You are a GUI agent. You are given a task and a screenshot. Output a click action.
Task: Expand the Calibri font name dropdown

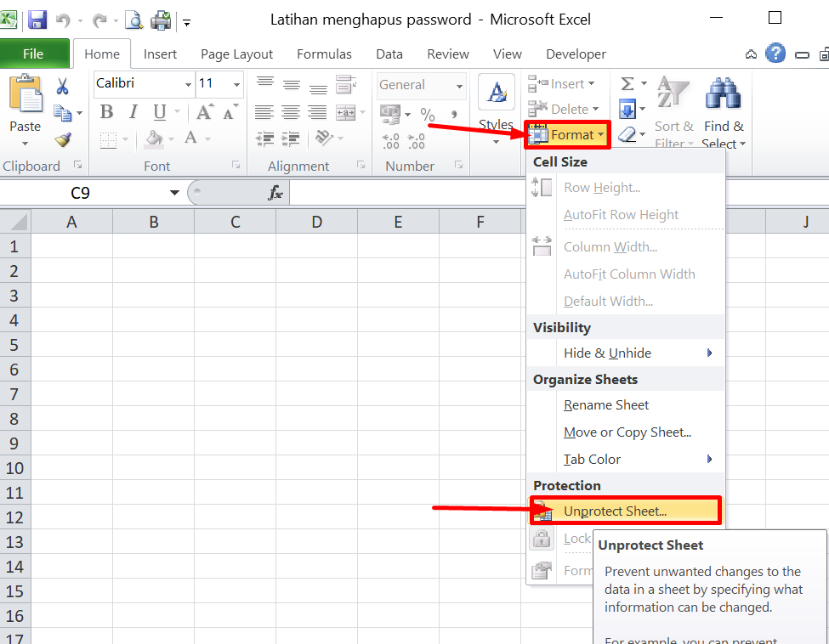188,84
